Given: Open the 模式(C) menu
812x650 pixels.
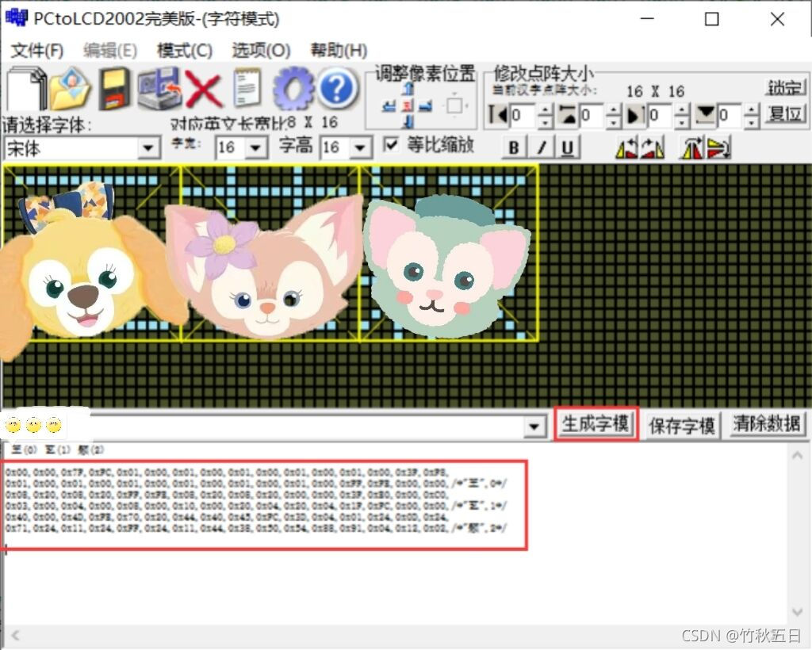Looking at the screenshot, I should pyautogui.click(x=185, y=50).
